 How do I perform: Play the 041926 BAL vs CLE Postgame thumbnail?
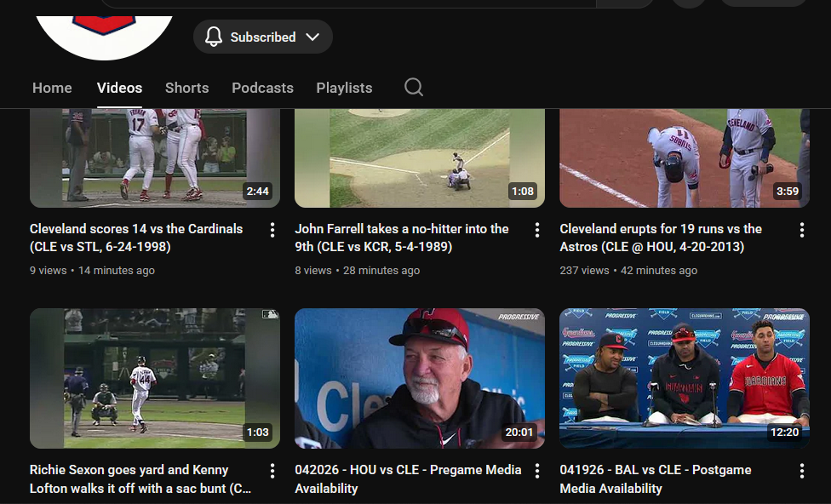click(685, 378)
